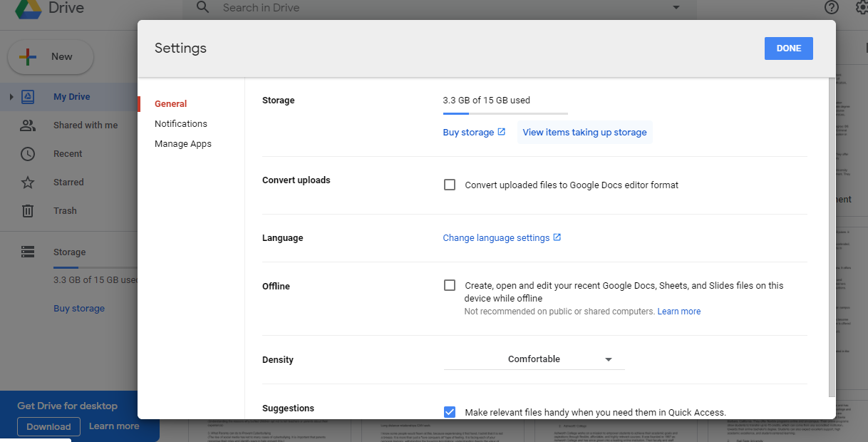
Task: Click the colorful plus icon on New
Action: pos(28,57)
